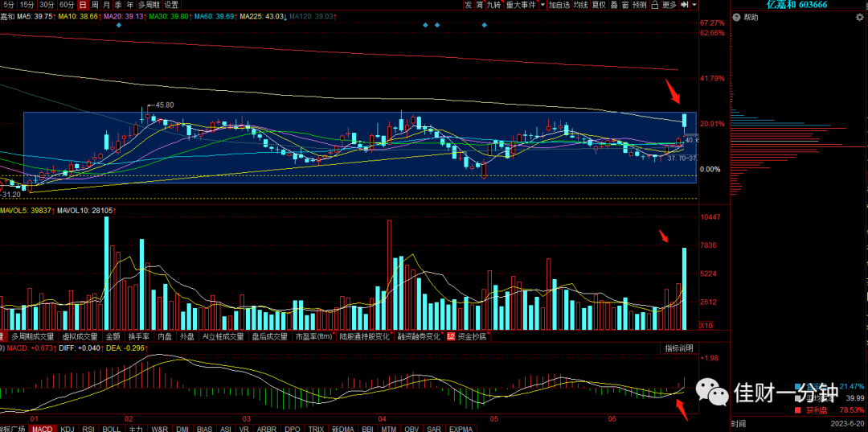Expand the 更多 more options menu
This screenshot has height=432, width=868.
point(669,5)
